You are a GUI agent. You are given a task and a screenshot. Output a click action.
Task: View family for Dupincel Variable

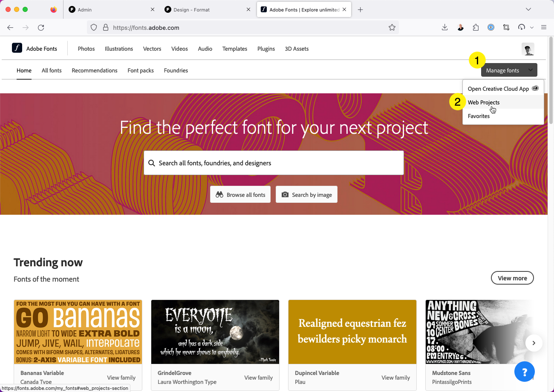(x=395, y=378)
